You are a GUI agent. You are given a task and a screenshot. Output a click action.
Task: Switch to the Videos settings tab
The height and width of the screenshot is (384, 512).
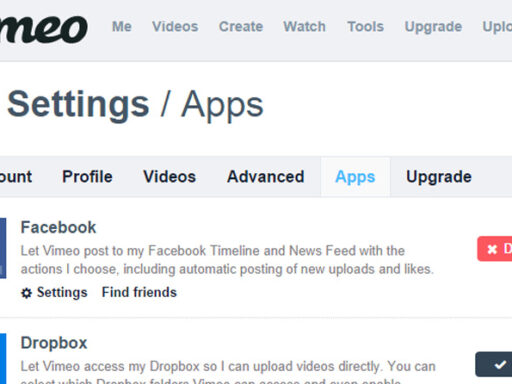169,177
